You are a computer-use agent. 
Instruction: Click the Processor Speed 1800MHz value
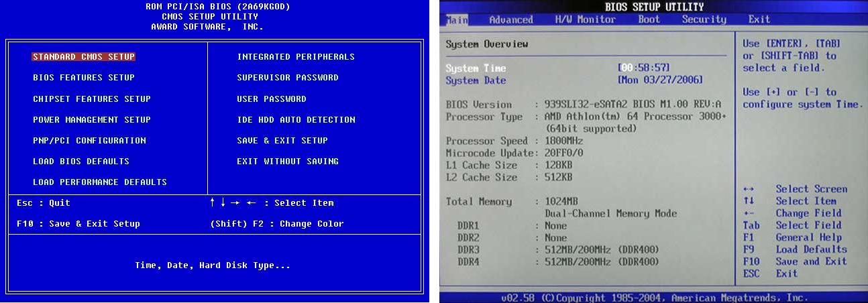tap(563, 141)
